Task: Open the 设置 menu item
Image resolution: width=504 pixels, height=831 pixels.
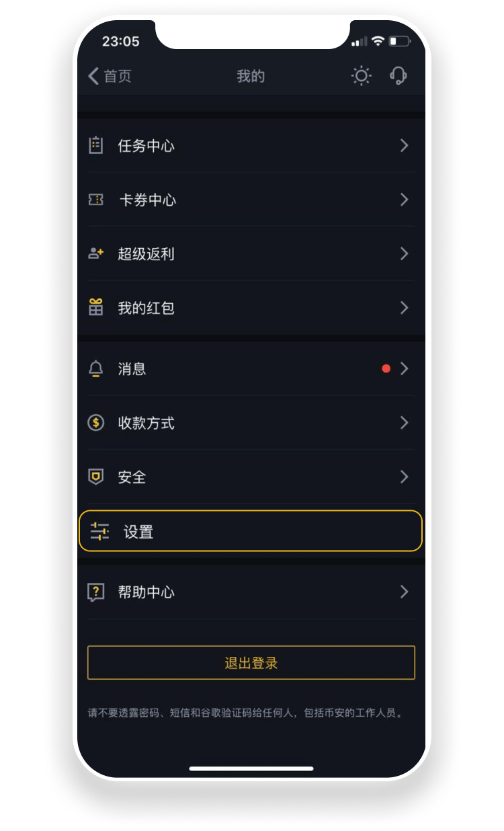Action: click(250, 531)
